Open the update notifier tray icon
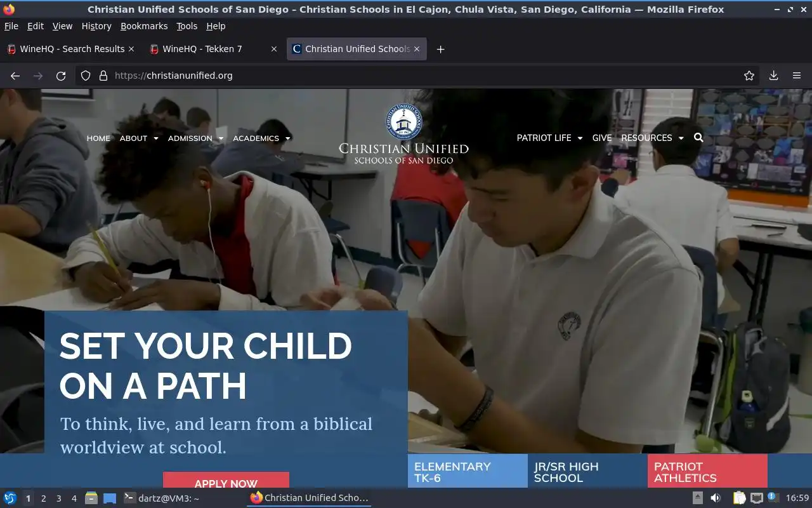Screen dimensions: 812x508 pos(773,497)
